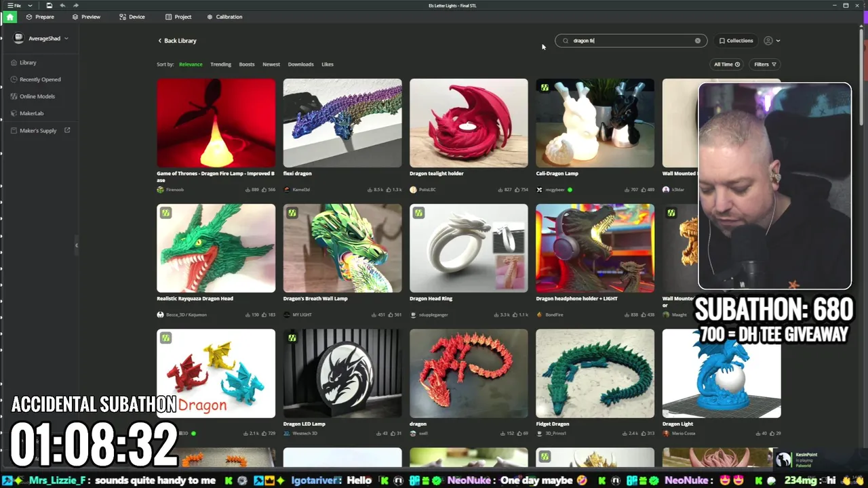Open Collections
Viewport: 868px width, 488px height.
point(736,41)
